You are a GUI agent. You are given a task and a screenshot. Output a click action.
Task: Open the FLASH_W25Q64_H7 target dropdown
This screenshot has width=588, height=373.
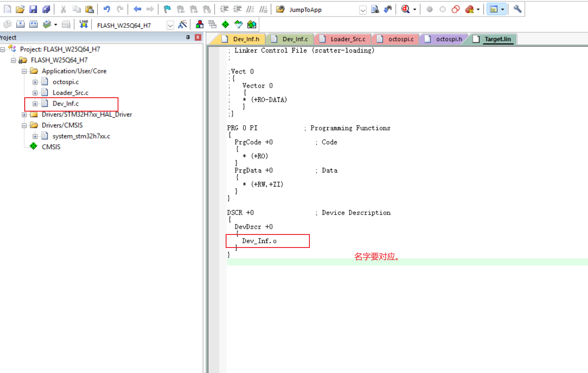[170, 25]
